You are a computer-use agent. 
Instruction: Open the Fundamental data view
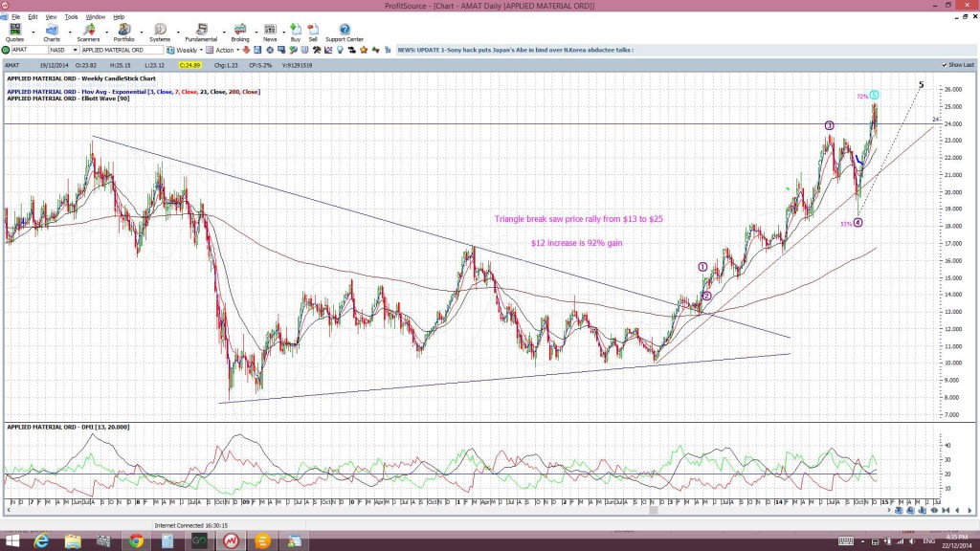click(x=201, y=33)
